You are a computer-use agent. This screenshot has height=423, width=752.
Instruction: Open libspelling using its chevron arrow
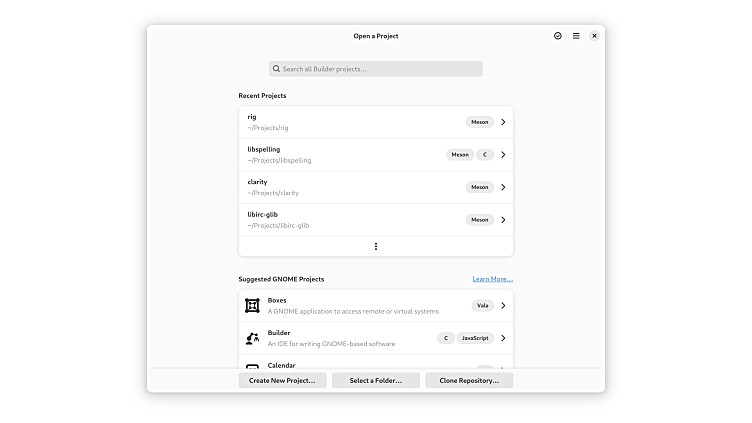pyautogui.click(x=503, y=155)
